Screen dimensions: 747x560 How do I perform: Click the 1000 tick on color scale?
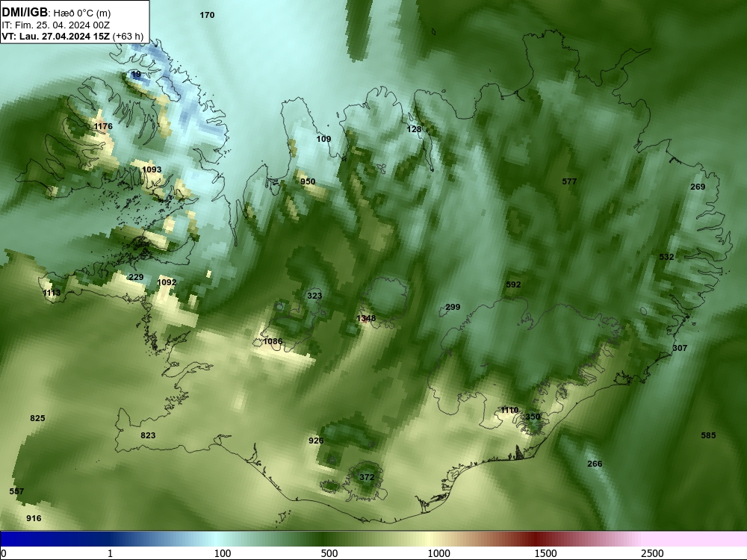point(438,553)
